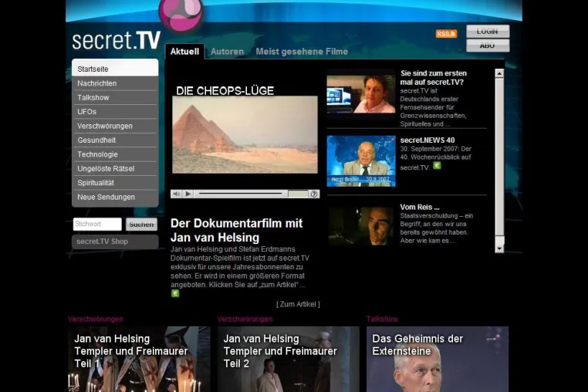Open Templer und Freimaurer Teil 1 card
This screenshot has width=588, height=392.
139,359
